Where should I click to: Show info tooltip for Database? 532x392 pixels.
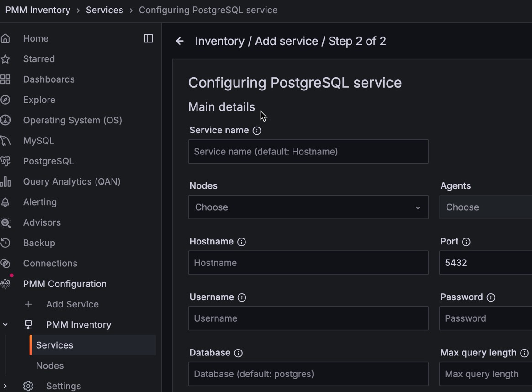tap(238, 353)
